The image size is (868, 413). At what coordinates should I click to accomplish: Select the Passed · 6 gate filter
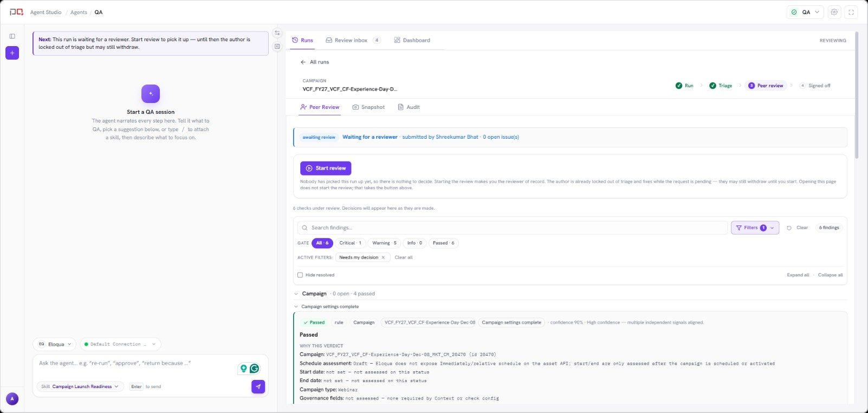click(x=444, y=243)
